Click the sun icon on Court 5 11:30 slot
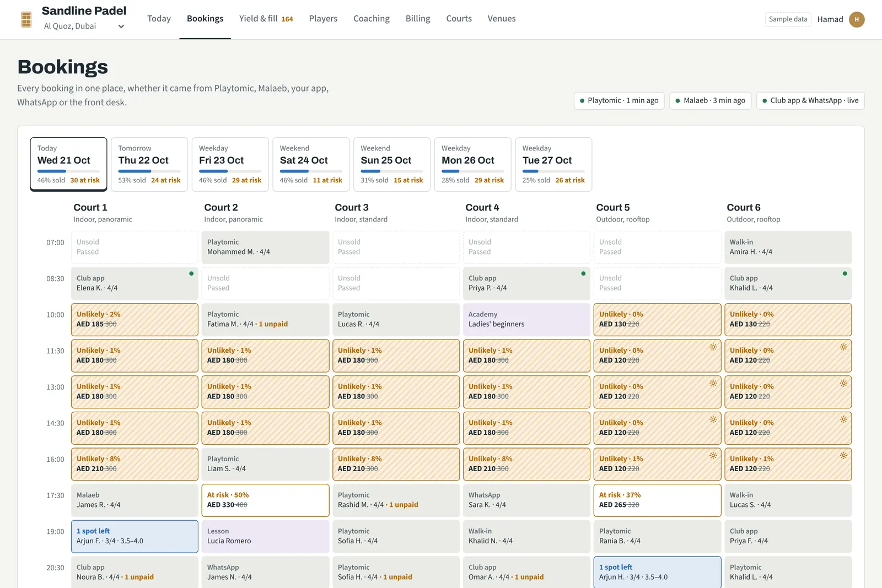This screenshot has width=882, height=588. [x=713, y=347]
